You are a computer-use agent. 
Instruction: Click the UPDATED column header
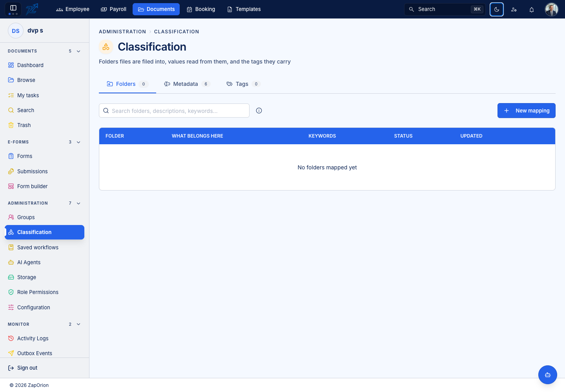click(471, 136)
